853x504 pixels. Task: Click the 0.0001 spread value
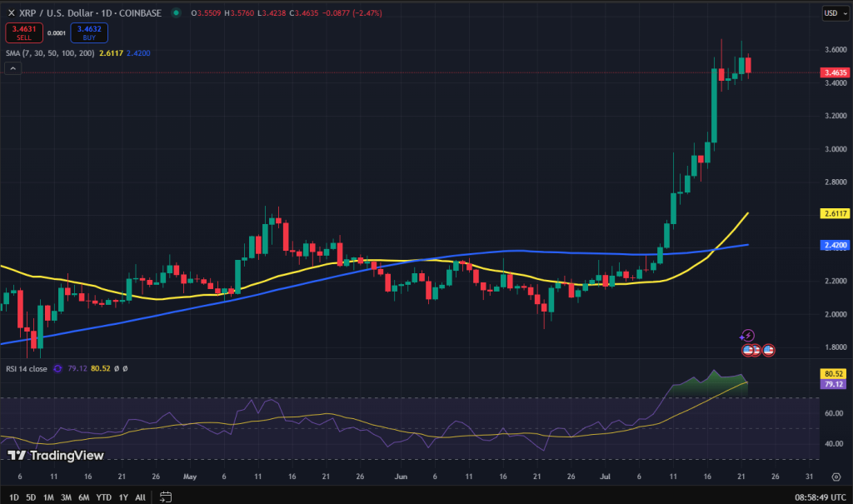[x=57, y=33]
